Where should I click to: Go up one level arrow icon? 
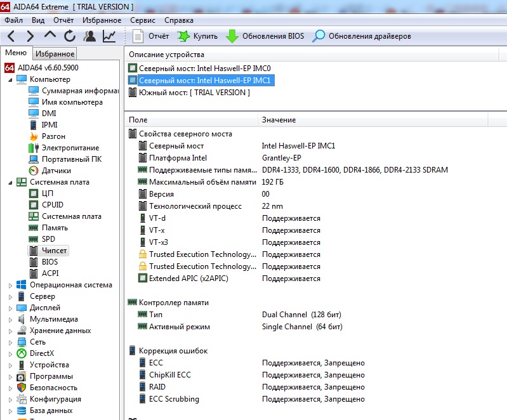[x=49, y=35]
